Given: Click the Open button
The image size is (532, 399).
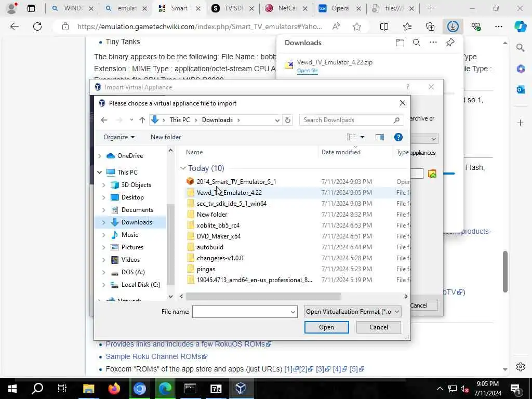Looking at the screenshot, I should tap(326, 327).
